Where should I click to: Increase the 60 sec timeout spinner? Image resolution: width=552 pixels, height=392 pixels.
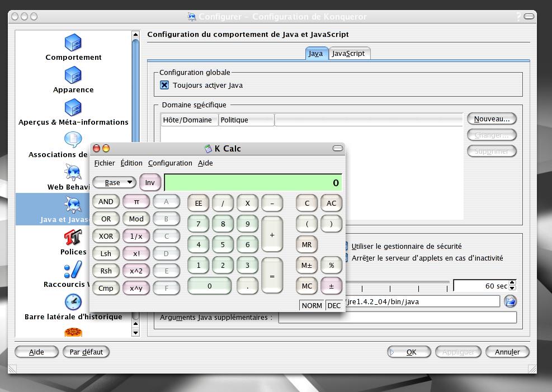pyautogui.click(x=512, y=282)
